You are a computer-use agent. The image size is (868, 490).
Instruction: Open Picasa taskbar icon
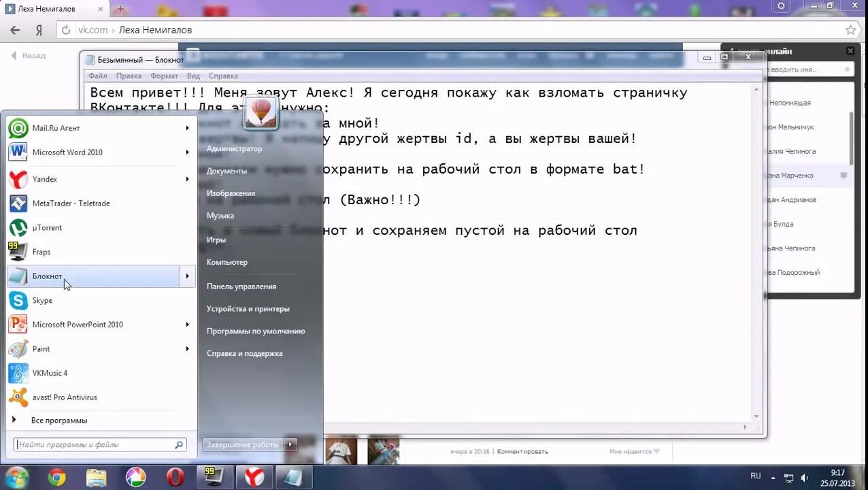coord(136,478)
